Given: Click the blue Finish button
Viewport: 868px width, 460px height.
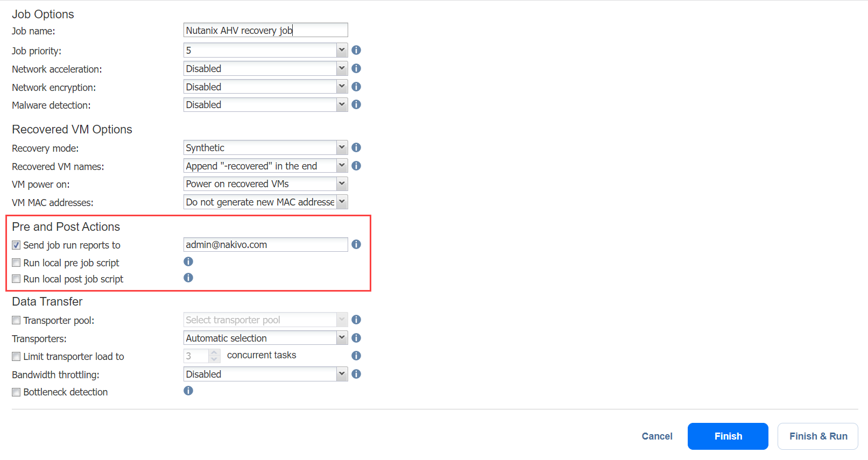Looking at the screenshot, I should click(728, 436).
